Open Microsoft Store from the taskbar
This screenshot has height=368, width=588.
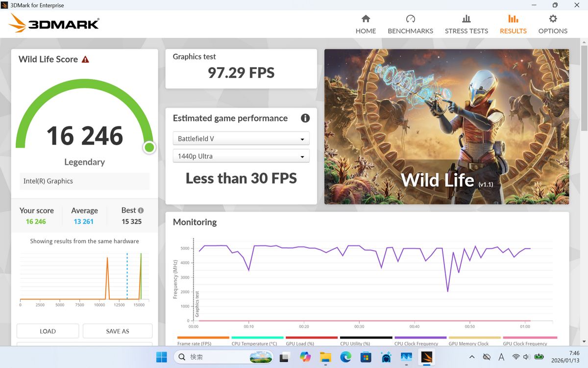366,357
